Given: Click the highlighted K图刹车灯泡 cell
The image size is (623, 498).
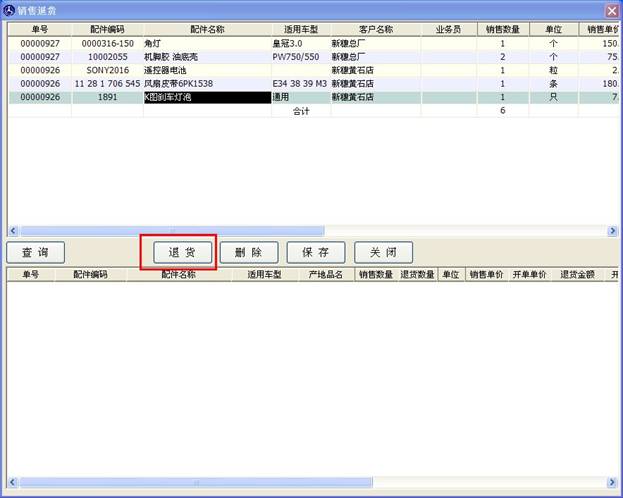Looking at the screenshot, I should [207, 98].
